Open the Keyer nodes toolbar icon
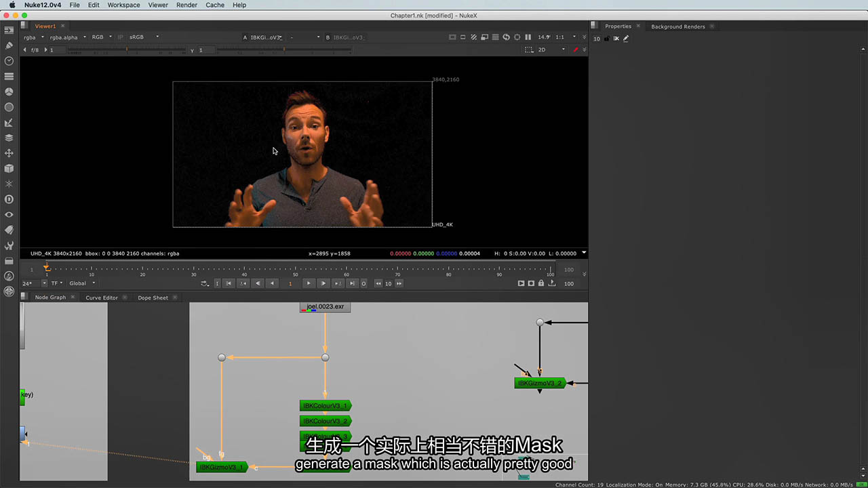The width and height of the screenshot is (868, 488). 9,123
